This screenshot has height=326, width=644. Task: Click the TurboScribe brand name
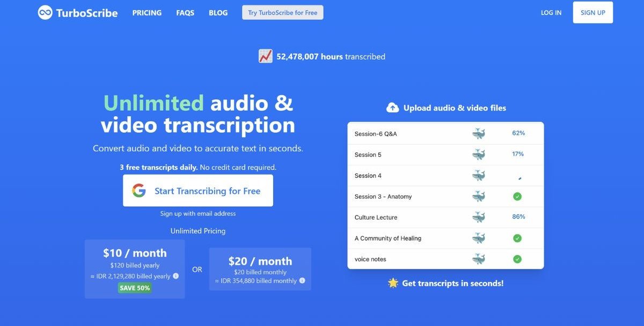[87, 13]
